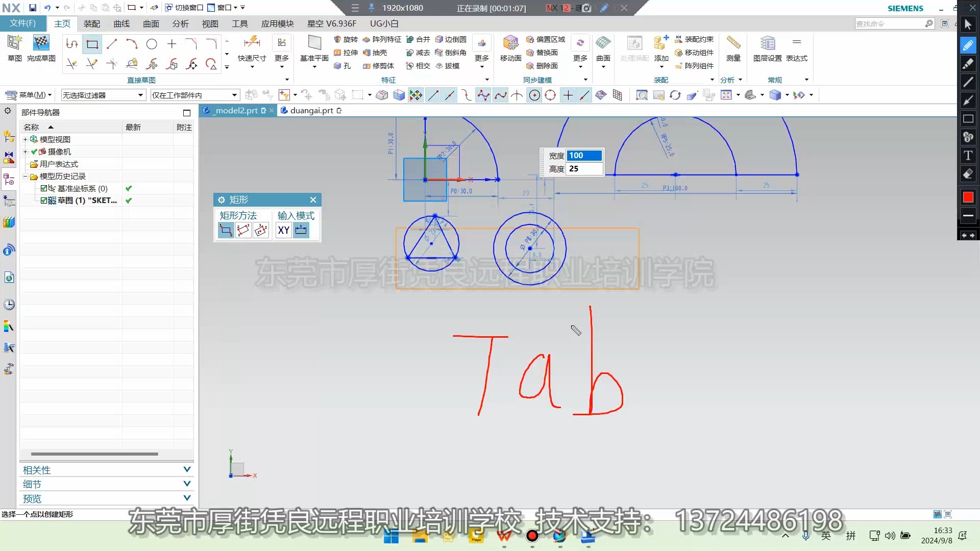Switch to duangai.prt document tab
This screenshot has height=551, width=980.
click(311, 110)
